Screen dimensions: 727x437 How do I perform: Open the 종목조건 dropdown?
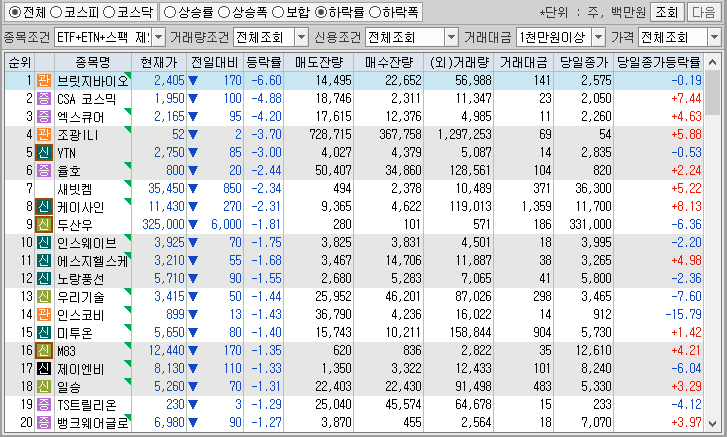pos(158,37)
